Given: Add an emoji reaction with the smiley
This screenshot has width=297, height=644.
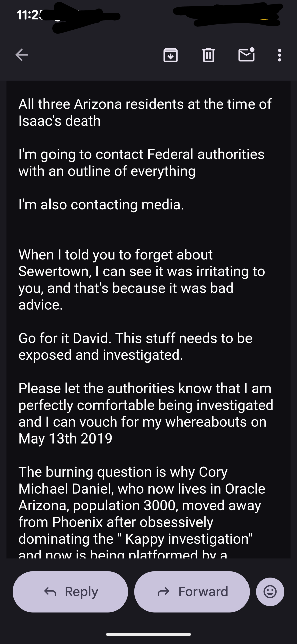Looking at the screenshot, I should (x=270, y=592).
